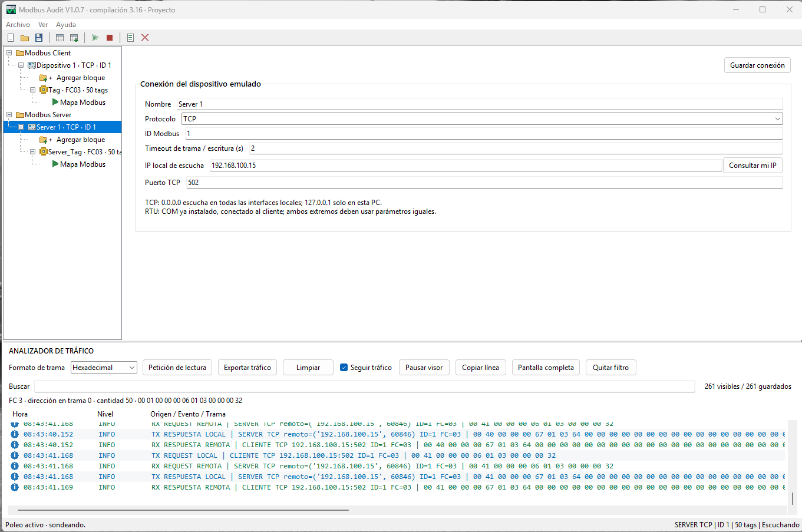This screenshot has width=802, height=532.
Task: Click the Modbus Server folder icon
Action: point(20,115)
